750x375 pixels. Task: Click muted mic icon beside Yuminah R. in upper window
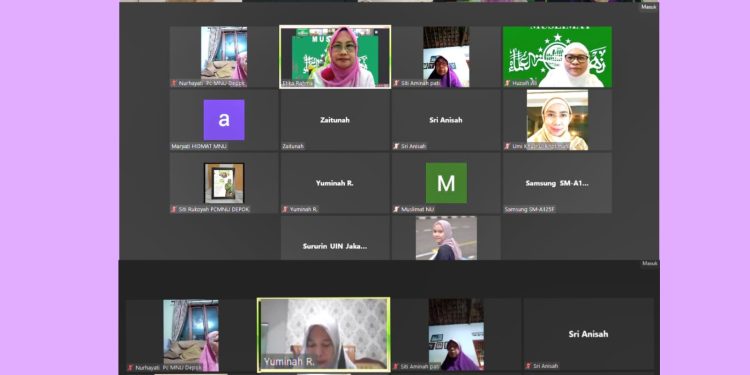[x=285, y=210]
